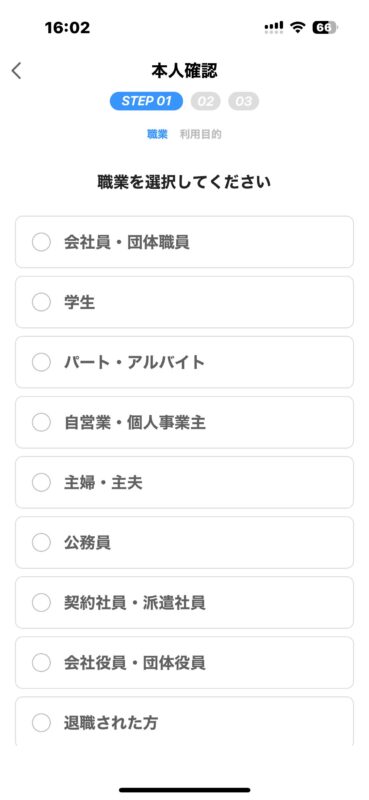Image resolution: width=369 pixels, height=800 pixels.
Task: Tap the home indicator bar
Action: pos(185,790)
